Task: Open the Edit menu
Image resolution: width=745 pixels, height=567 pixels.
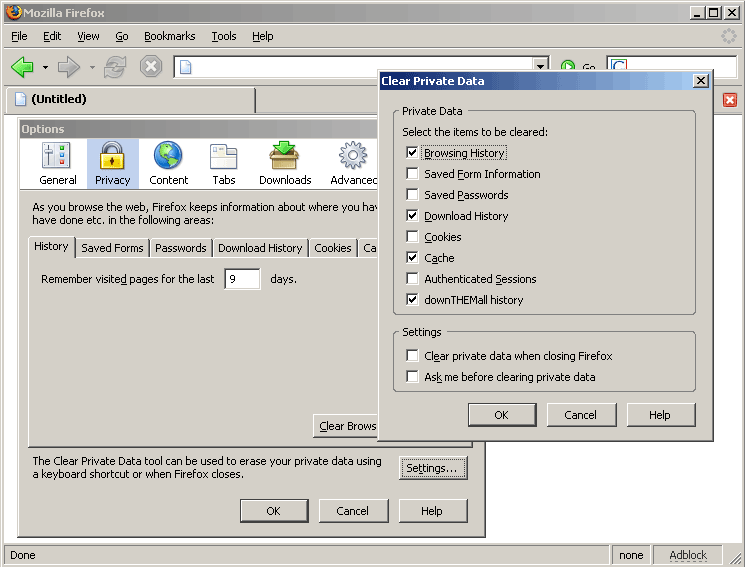Action: click(52, 36)
